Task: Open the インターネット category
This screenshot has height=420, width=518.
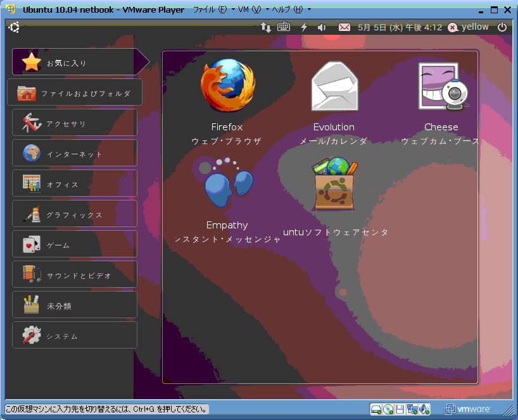Action: (75, 153)
